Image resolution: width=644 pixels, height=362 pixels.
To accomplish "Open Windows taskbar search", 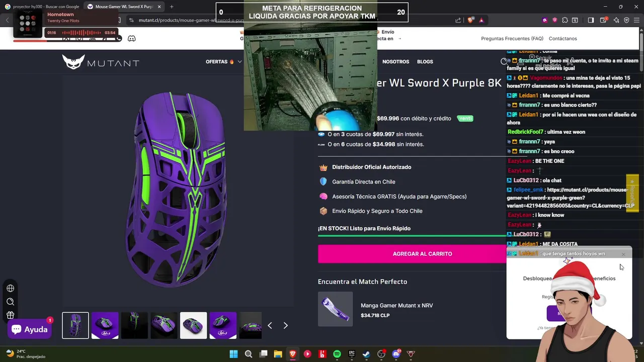I will point(249,354).
